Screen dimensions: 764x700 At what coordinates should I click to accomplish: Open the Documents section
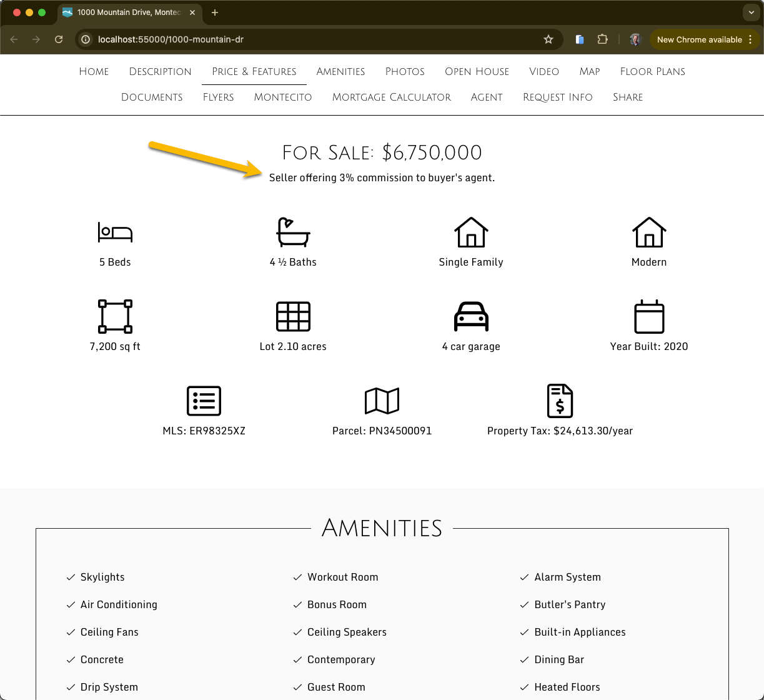152,97
